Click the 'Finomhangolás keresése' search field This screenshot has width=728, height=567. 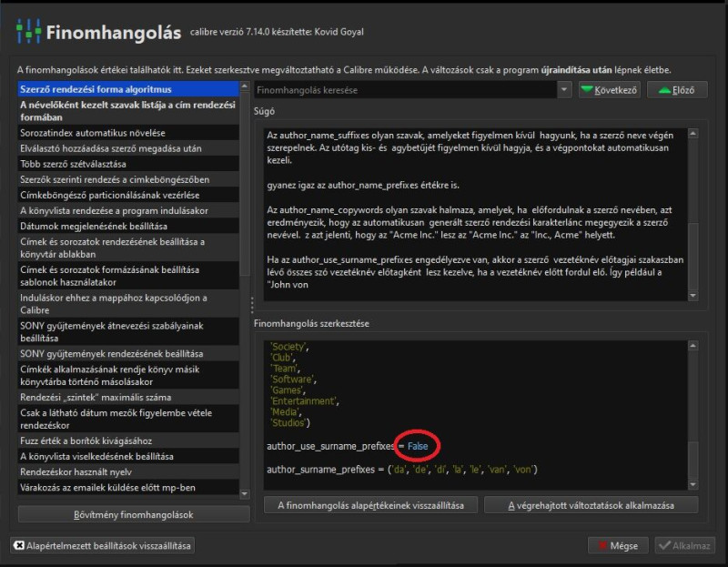click(x=405, y=90)
